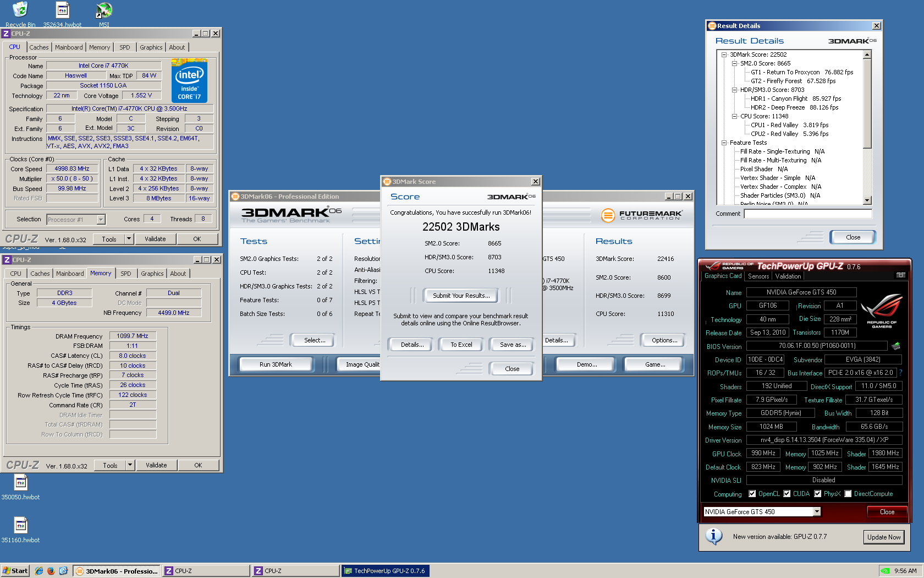Switch to 3DMark06 taskbar button

[x=117, y=571]
